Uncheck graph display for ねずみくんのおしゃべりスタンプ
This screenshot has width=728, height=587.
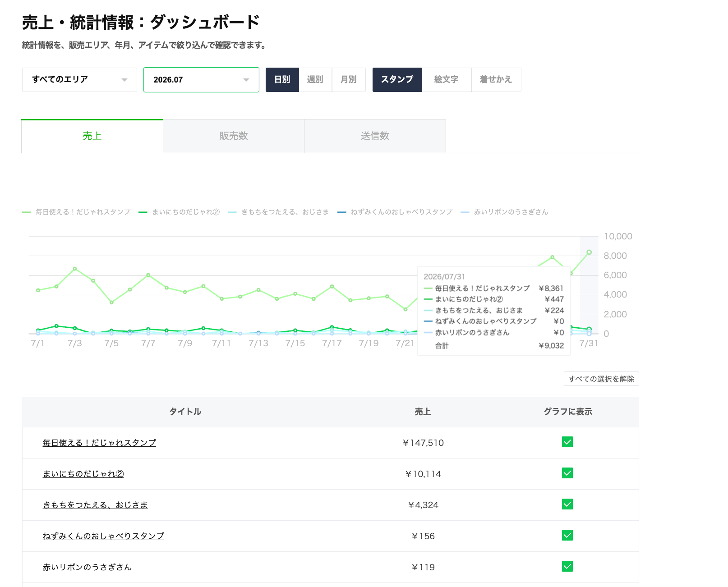(567, 535)
